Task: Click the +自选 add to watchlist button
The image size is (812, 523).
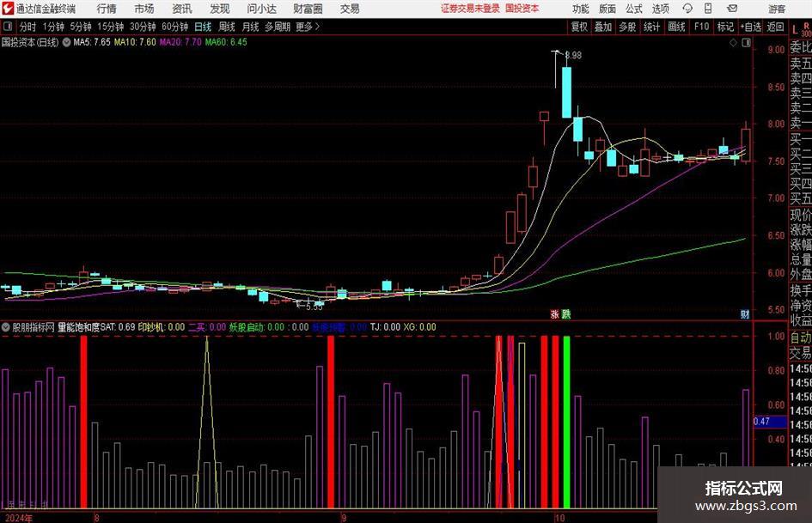Action: tap(751, 27)
